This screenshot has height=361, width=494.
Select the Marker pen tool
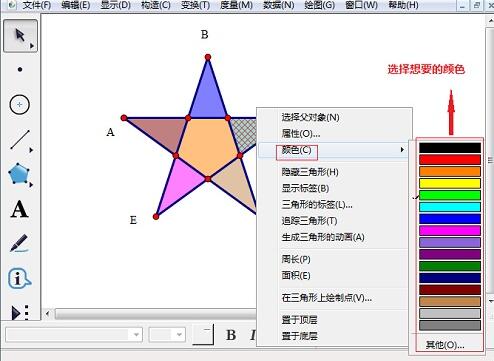click(19, 243)
